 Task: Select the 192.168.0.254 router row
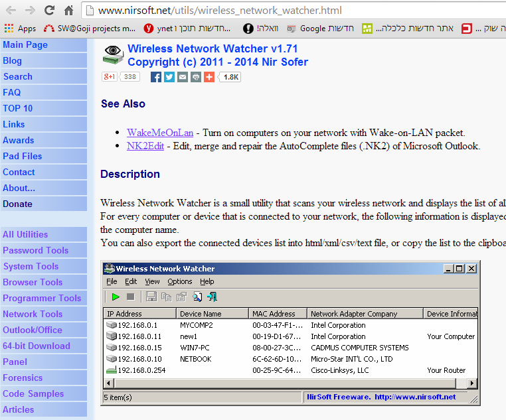290,370
